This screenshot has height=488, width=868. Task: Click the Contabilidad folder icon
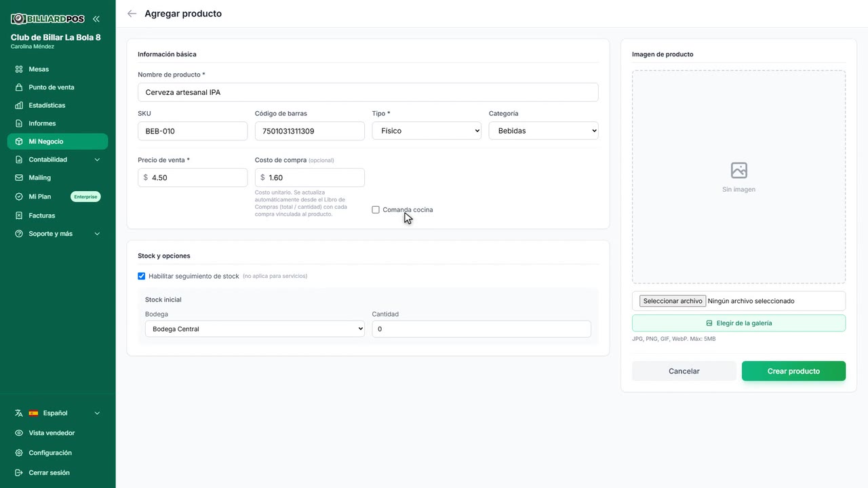pos(19,160)
